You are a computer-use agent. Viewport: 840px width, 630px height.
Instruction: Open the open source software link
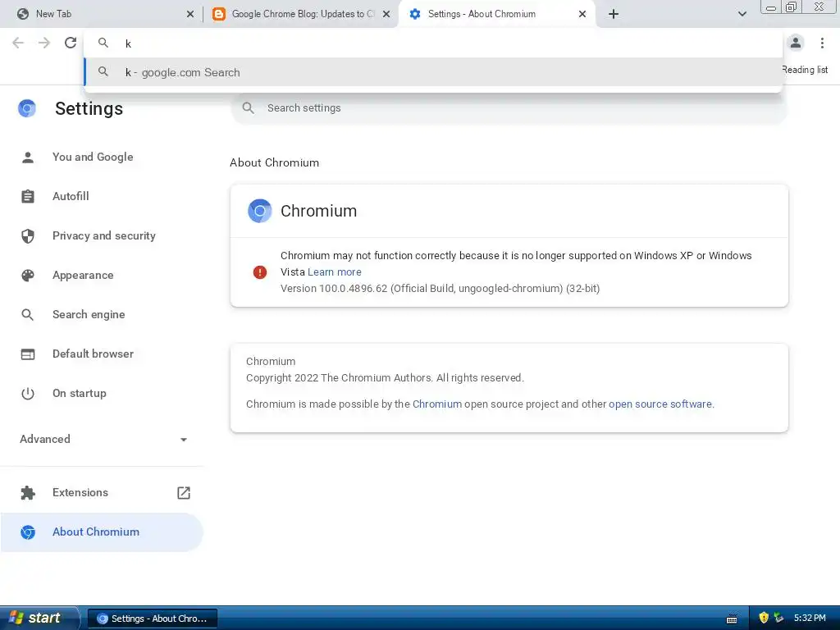tap(660, 404)
